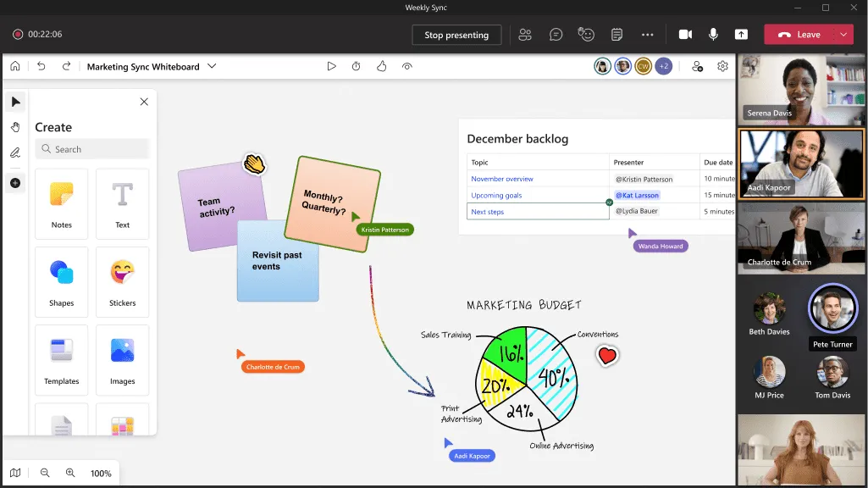Click the timer icon on the whiteboard toolbar

357,66
